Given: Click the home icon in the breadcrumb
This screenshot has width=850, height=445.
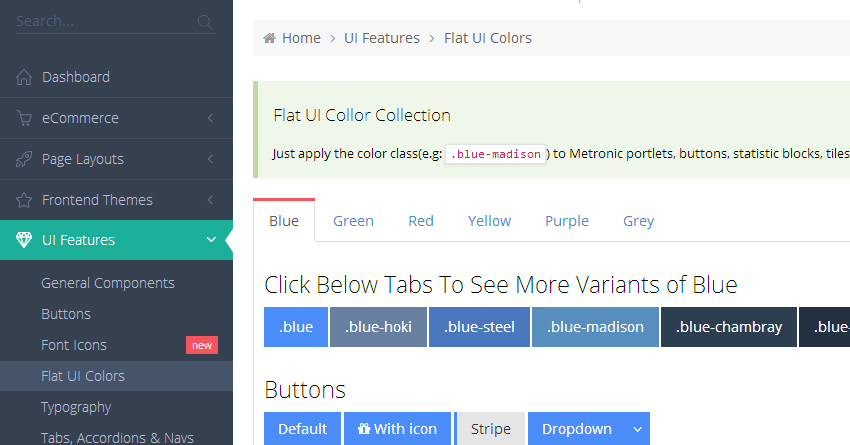Looking at the screenshot, I should click(270, 38).
